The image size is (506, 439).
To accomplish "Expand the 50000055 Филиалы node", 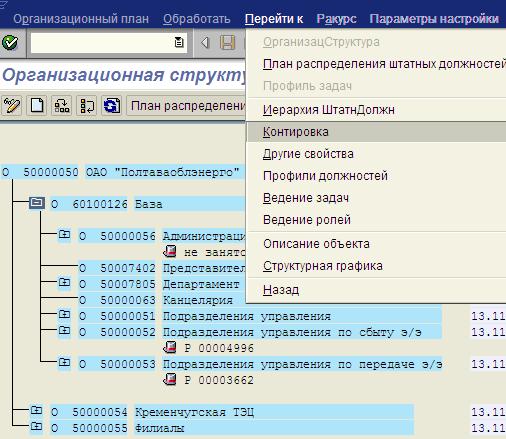I will click(36, 426).
